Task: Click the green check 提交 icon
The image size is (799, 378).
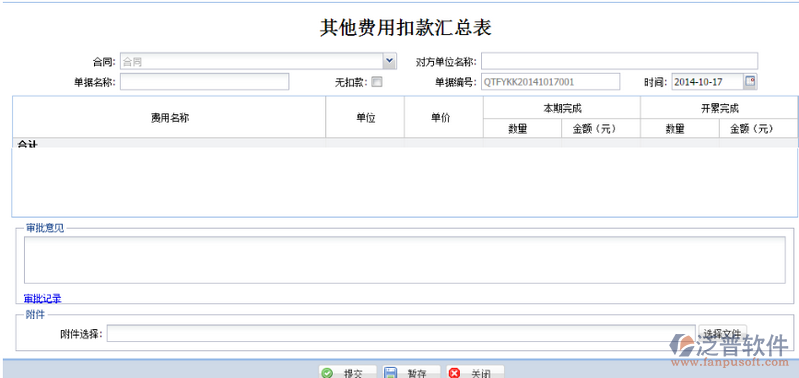Action: (328, 373)
